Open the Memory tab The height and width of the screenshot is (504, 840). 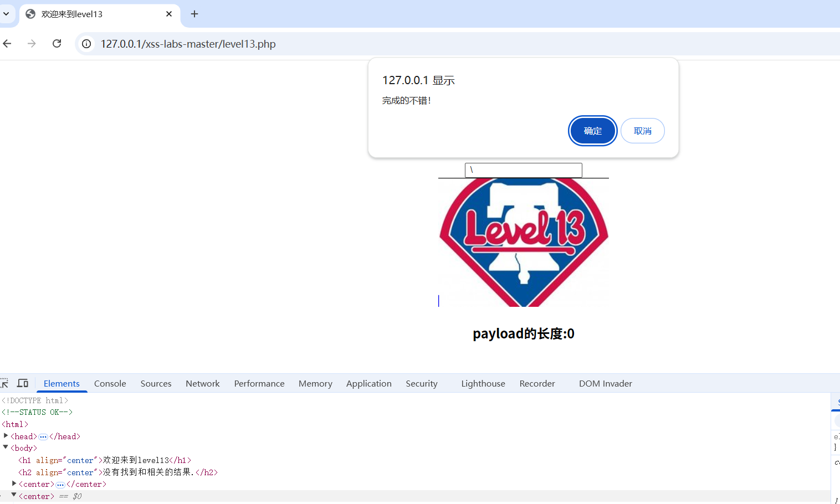(x=315, y=383)
